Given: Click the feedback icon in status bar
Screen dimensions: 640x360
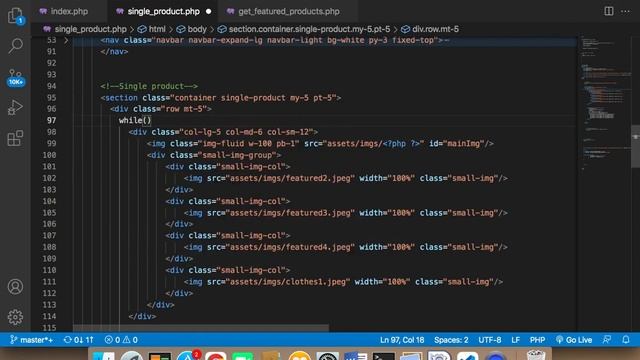Looking at the screenshot, I should click(x=607, y=340).
